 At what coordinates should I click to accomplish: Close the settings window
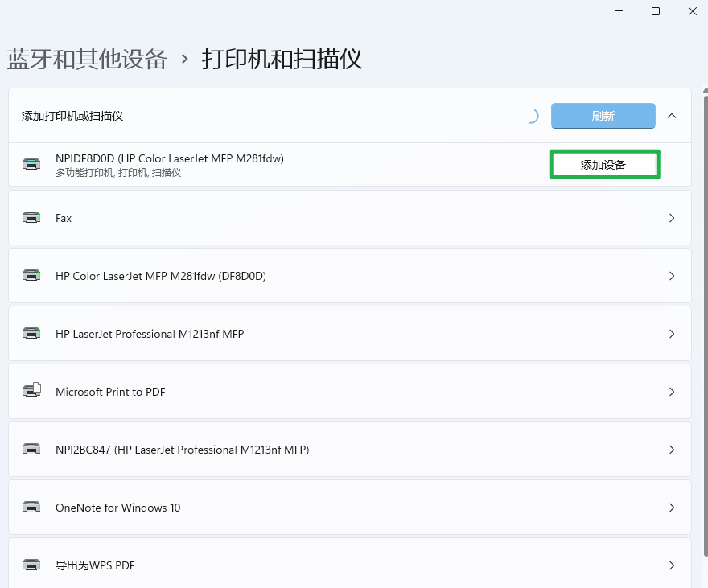click(x=692, y=11)
